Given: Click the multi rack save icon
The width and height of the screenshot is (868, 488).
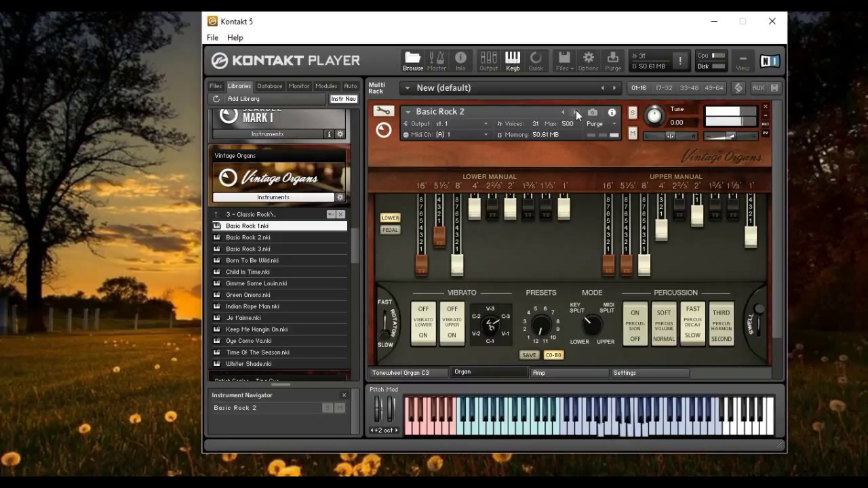Looking at the screenshot, I should click(x=774, y=88).
